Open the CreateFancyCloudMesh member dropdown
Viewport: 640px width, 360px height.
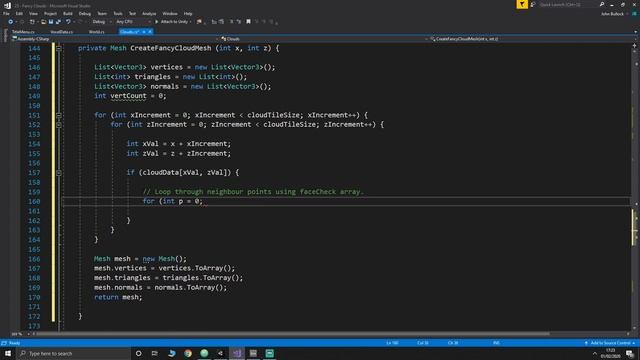(x=532, y=39)
